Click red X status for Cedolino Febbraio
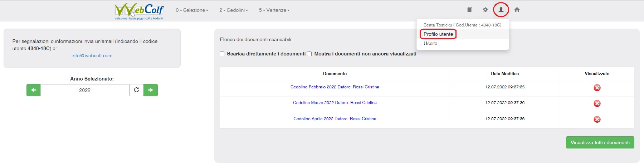The height and width of the screenshot is (166, 644). point(597,88)
